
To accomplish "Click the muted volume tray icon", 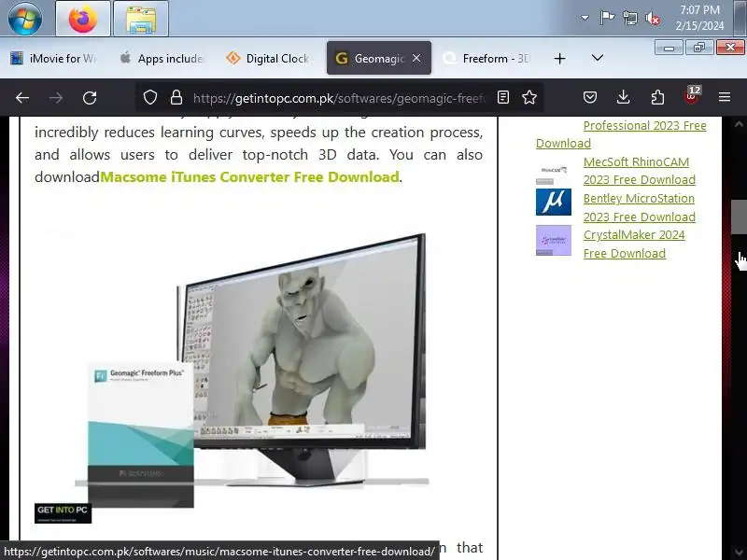I will pos(653,19).
